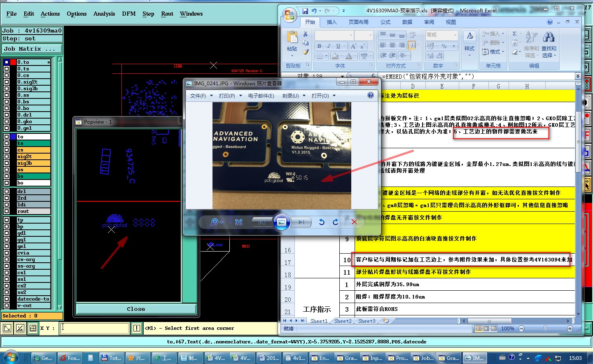Image resolution: width=593 pixels, height=364 pixels.
Task: Open the font name combo box in Excel
Action: (334, 35)
